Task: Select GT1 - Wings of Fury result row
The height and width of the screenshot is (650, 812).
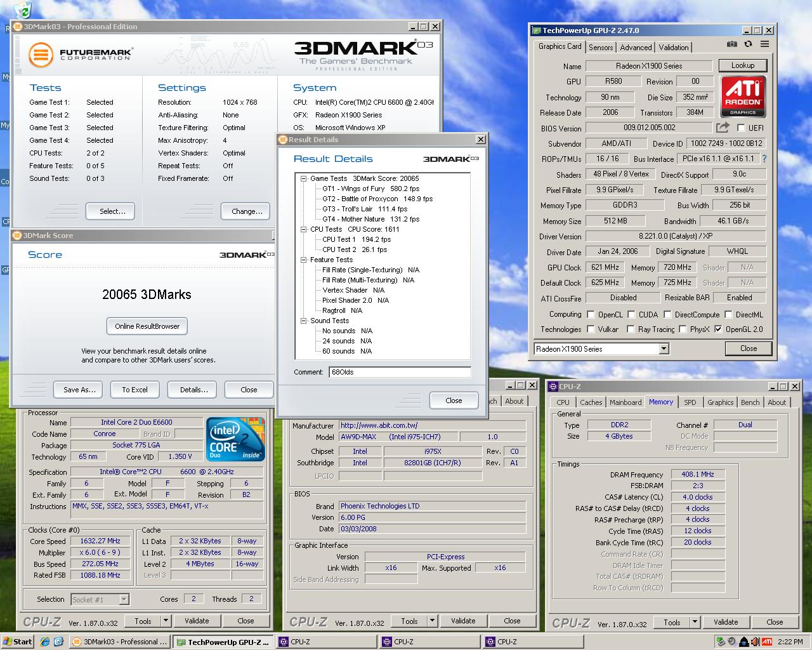Action: [370, 189]
